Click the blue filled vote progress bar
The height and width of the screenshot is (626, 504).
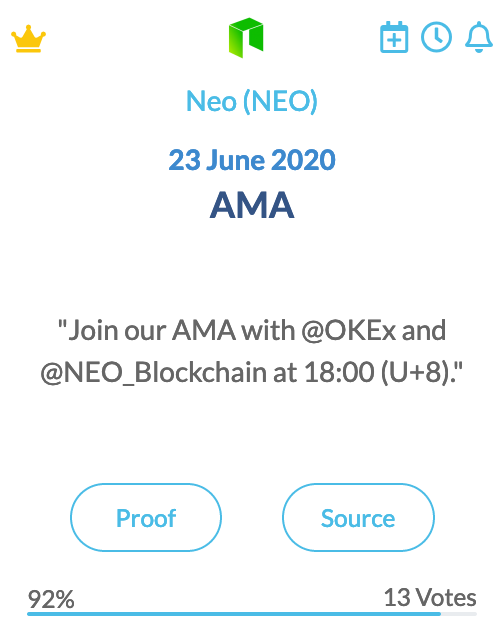tap(234, 614)
